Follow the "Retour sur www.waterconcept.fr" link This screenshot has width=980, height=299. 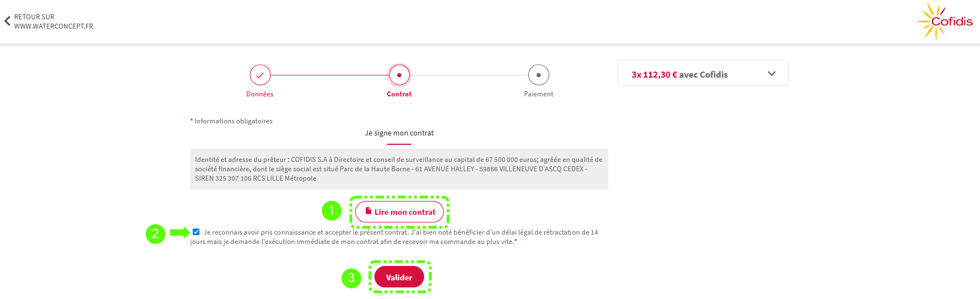(x=53, y=21)
